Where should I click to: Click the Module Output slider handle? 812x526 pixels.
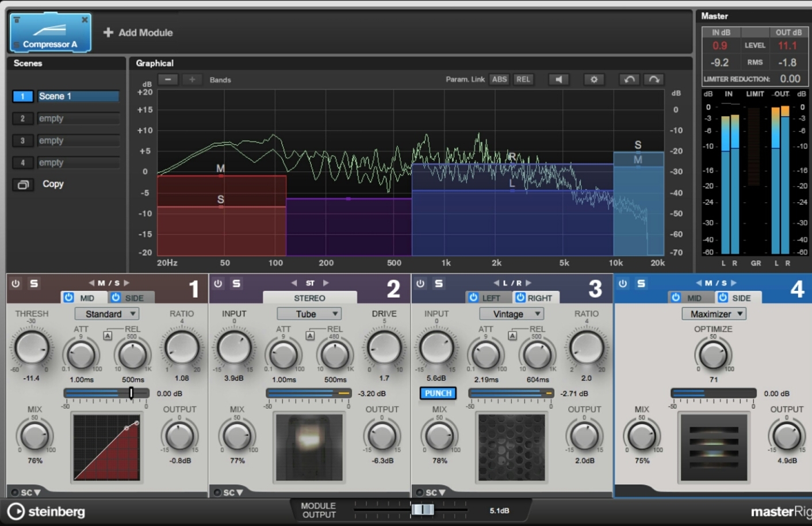pos(423,509)
